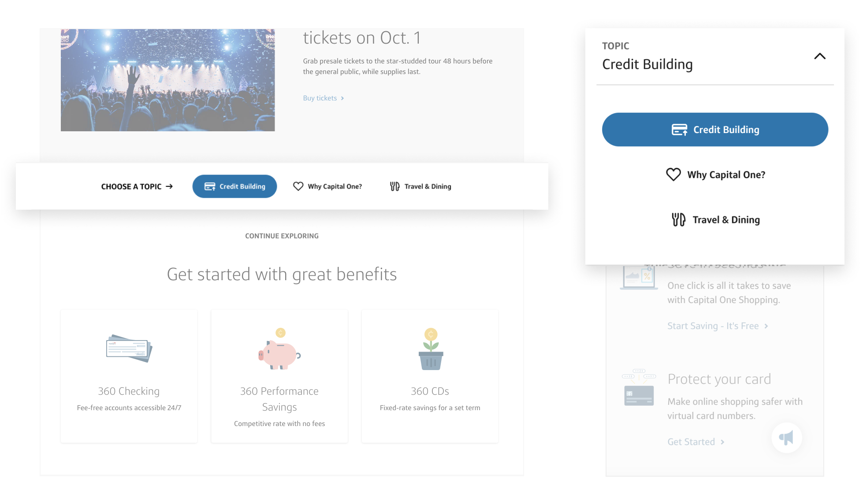Choose Why Capital One? in dropdown panel
Screen dimensions: 863x504
click(x=715, y=174)
